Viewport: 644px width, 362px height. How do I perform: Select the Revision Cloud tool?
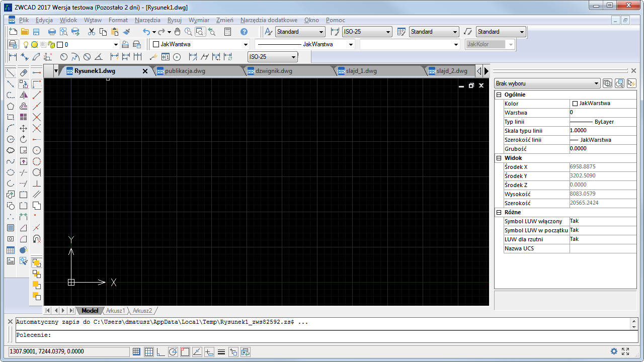point(10,150)
